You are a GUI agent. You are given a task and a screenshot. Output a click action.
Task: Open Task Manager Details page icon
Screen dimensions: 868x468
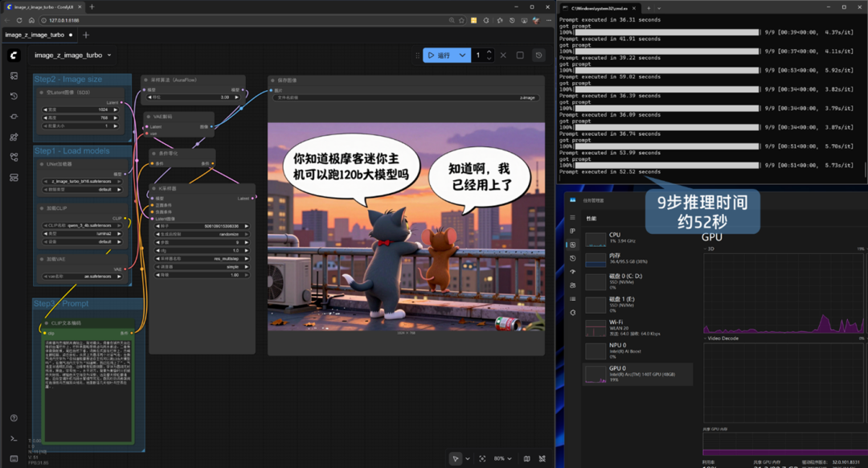572,298
